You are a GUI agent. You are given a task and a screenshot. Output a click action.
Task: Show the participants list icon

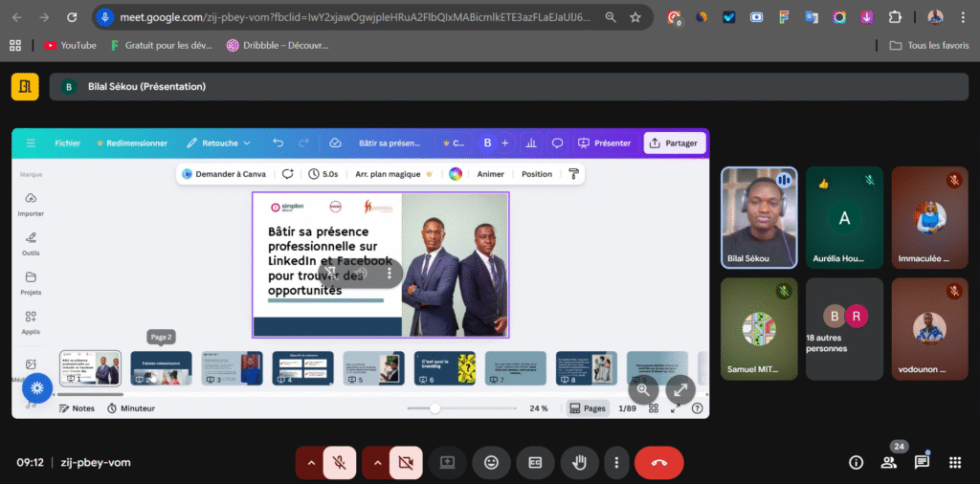click(x=889, y=462)
